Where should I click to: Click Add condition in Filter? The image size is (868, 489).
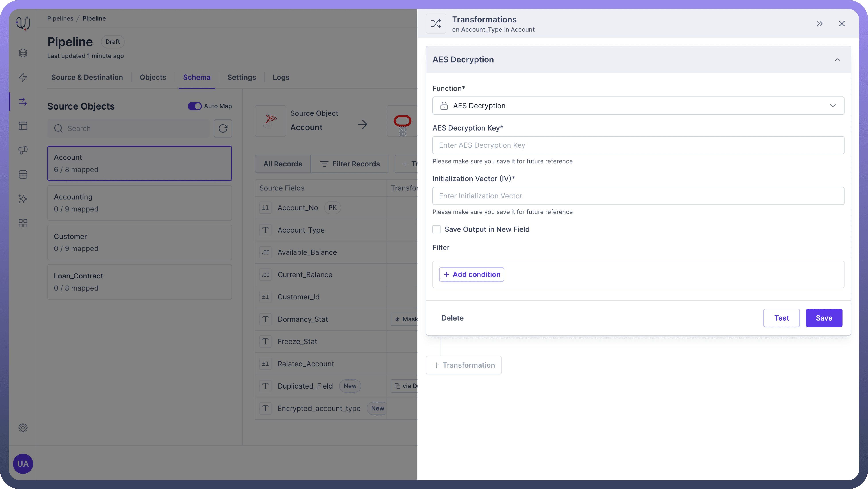coord(471,274)
